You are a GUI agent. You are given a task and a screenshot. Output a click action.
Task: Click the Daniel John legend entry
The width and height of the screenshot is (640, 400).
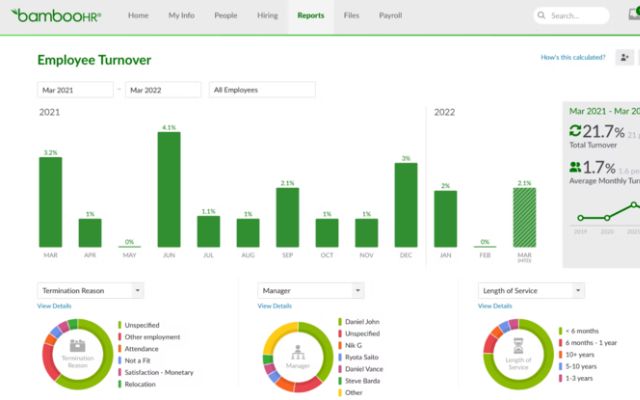click(359, 322)
